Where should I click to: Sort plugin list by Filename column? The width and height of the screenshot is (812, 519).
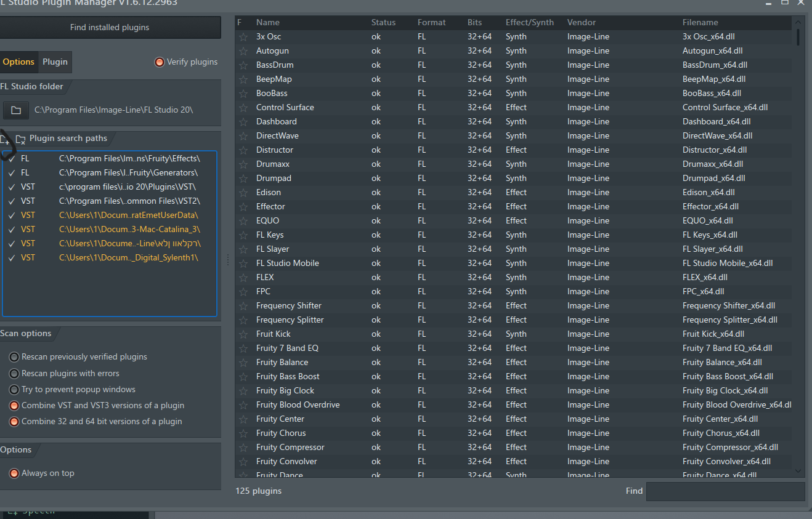(700, 23)
